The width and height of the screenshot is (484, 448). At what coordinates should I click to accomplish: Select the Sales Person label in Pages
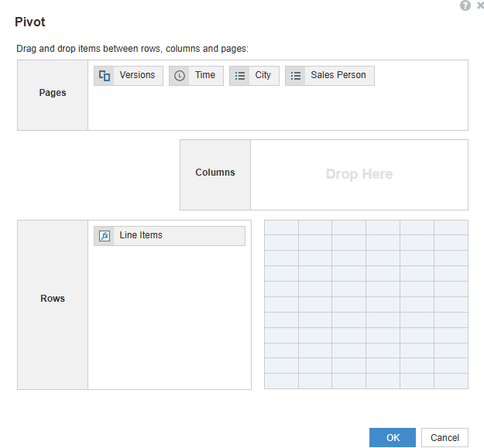tap(338, 75)
